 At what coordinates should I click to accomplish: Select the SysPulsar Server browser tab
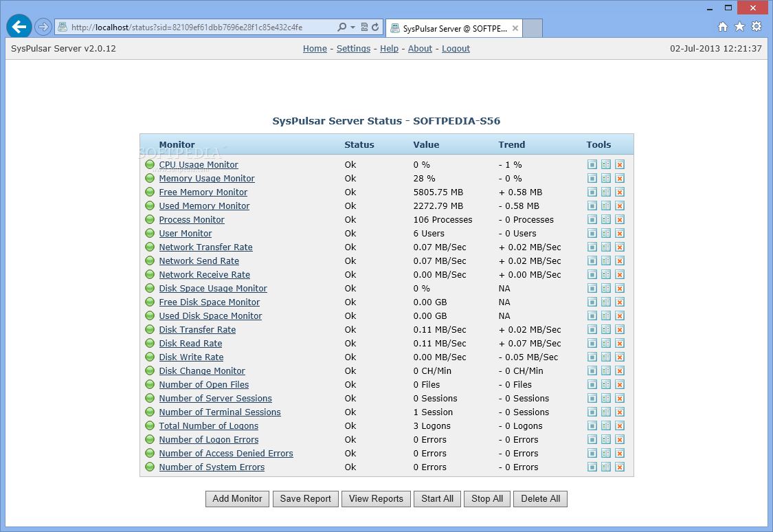coord(453,29)
